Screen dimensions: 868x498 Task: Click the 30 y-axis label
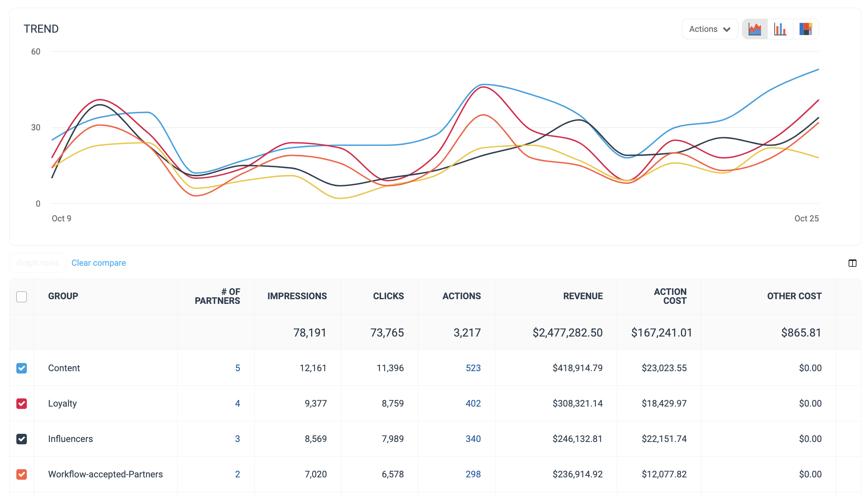pyautogui.click(x=36, y=128)
